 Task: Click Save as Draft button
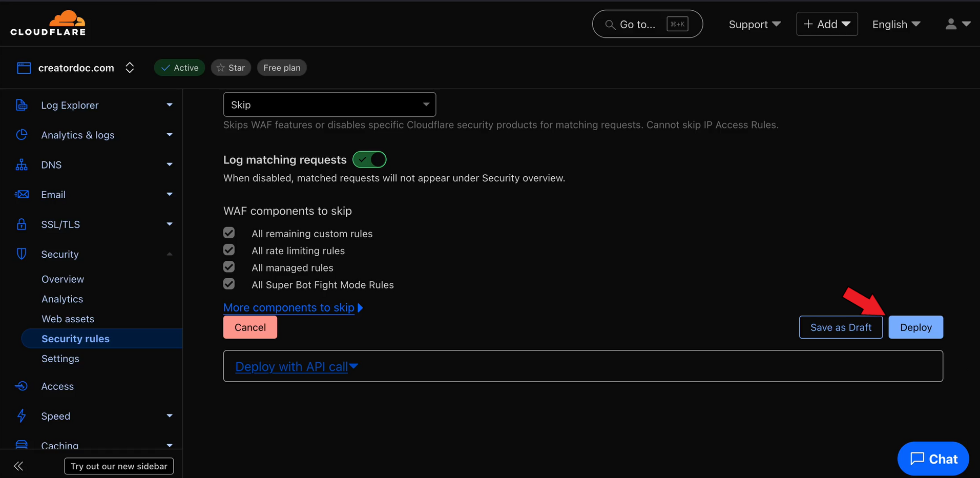840,327
